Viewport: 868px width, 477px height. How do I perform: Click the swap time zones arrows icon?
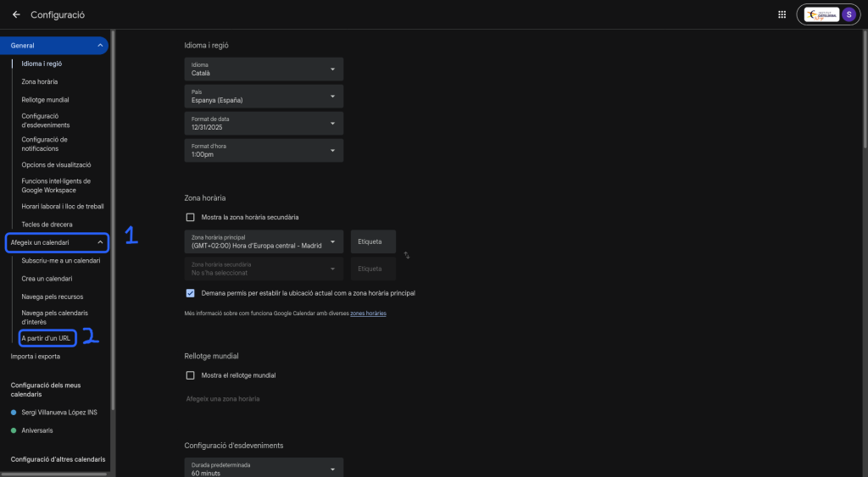pos(407,255)
